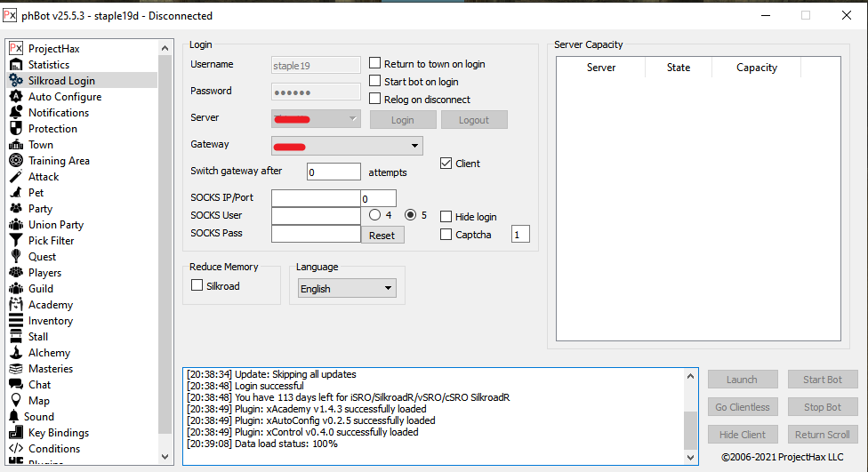Click the Statistics chart icon in sidebar
Screen dimensions: 868x472
tap(15, 65)
